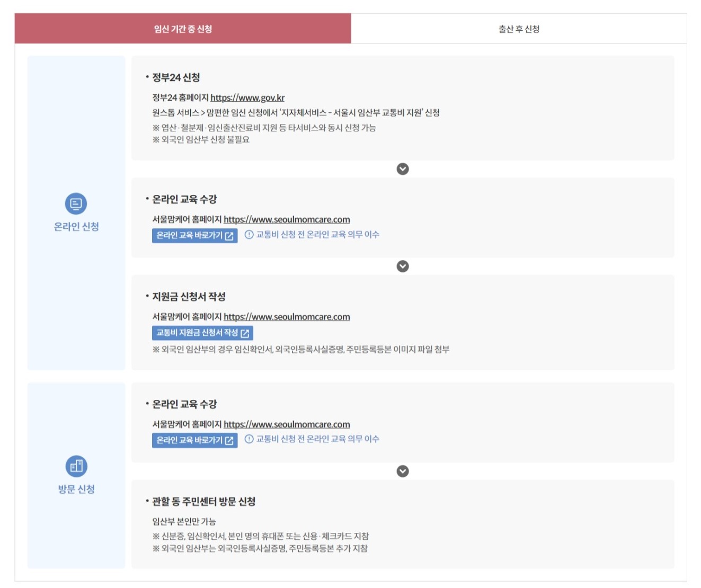701x588 pixels.
Task: Click the external-link icon on 온라인 교육 바로가기
Action: point(229,237)
